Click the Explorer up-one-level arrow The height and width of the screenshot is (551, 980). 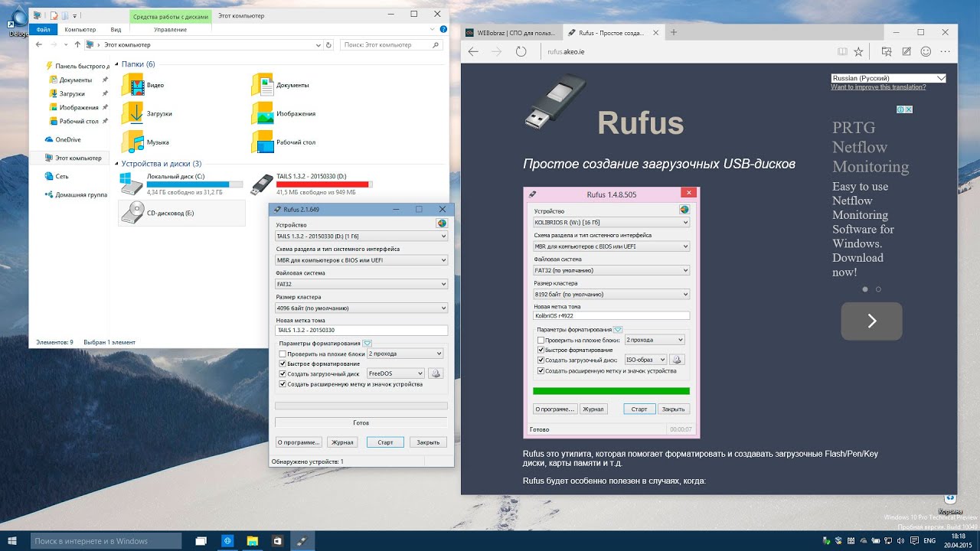point(77,45)
